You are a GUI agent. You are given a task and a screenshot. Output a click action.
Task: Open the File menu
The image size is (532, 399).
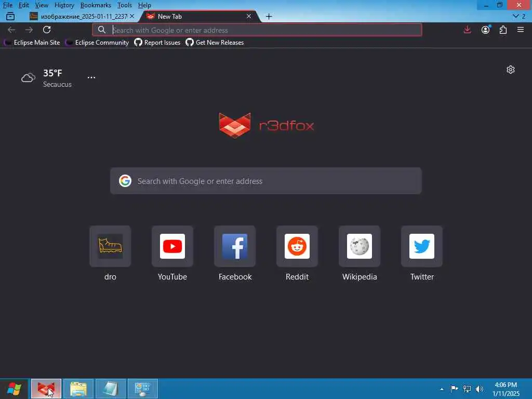7,5
